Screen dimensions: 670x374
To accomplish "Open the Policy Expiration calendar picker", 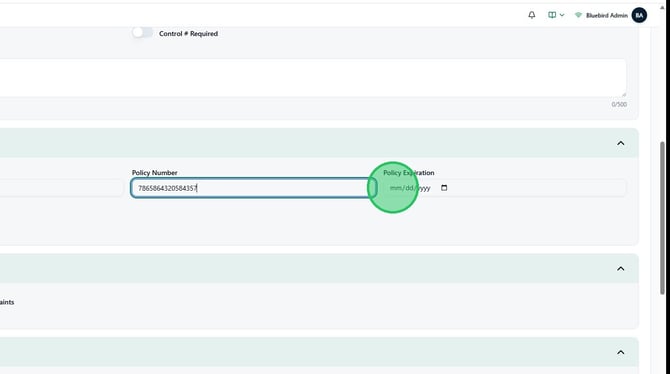I will pos(444,188).
